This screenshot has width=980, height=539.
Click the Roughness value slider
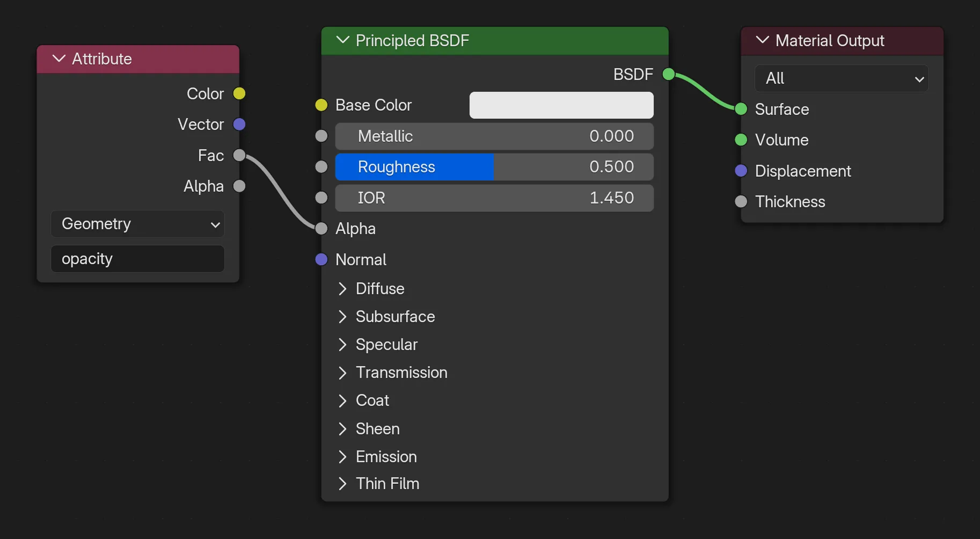coord(494,166)
